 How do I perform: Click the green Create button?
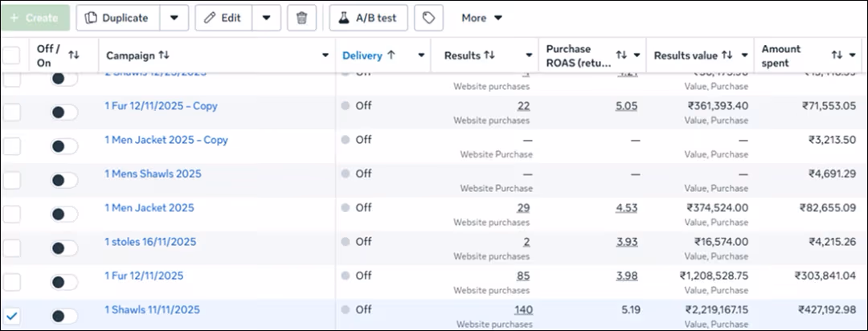coord(35,18)
